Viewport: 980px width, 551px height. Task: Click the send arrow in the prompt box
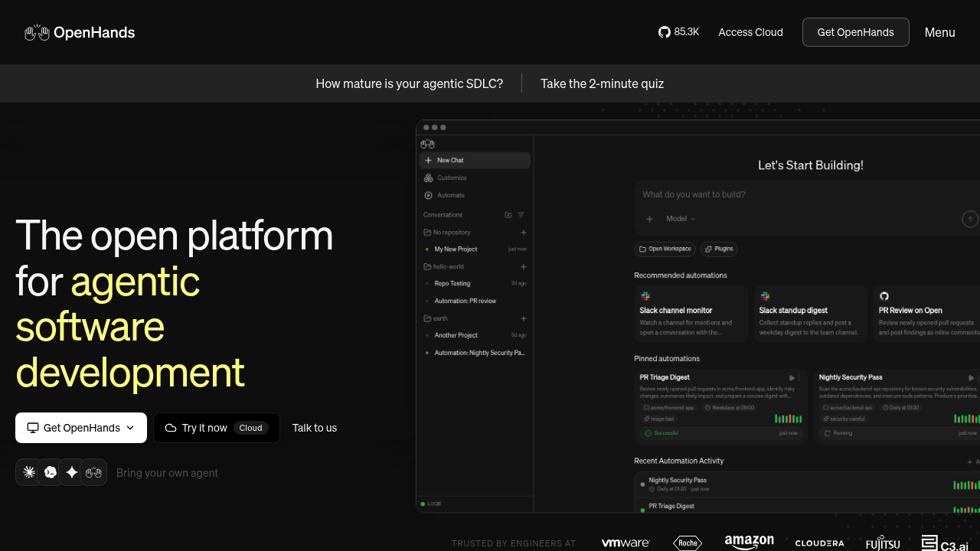(x=970, y=219)
